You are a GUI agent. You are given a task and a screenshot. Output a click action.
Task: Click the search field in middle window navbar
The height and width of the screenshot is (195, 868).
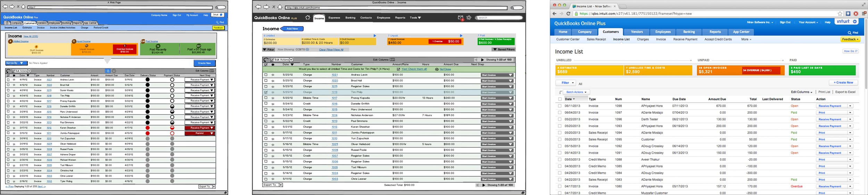click(x=499, y=18)
